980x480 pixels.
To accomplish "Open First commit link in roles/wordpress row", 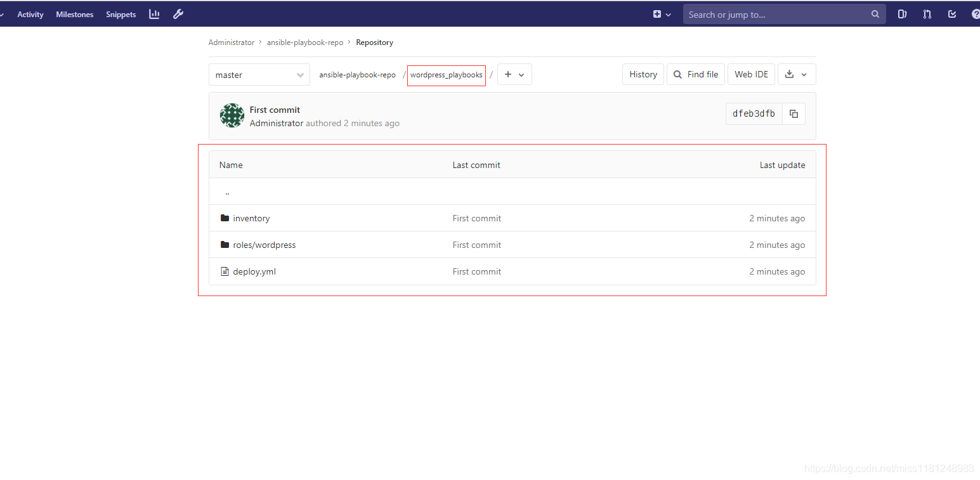I will click(477, 245).
